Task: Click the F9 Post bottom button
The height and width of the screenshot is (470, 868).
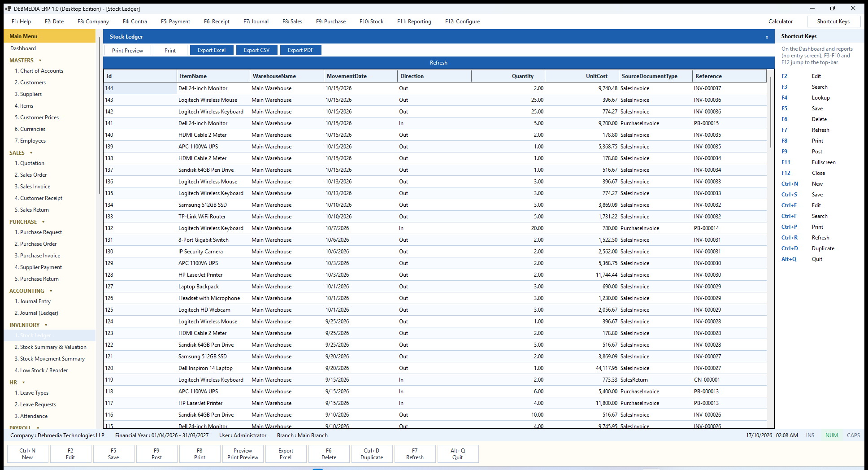Action: click(156, 454)
